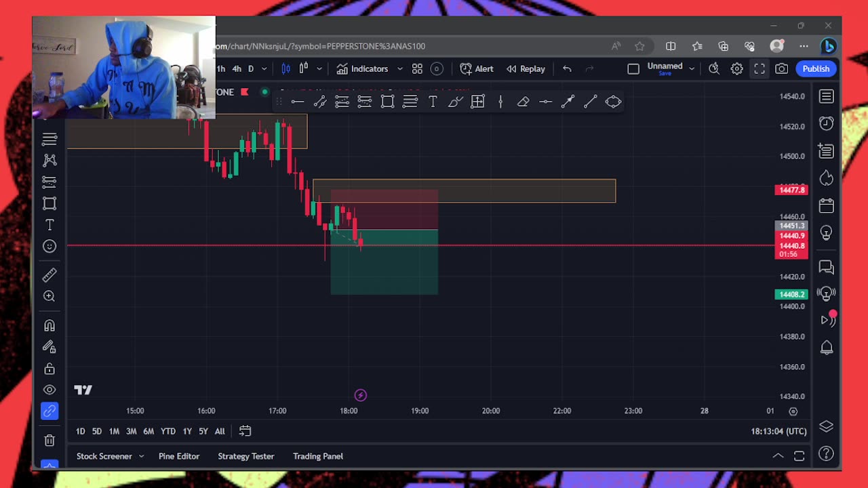The height and width of the screenshot is (488, 868).
Task: Expand the indicators favorites dropdown arrow
Action: click(x=399, y=68)
